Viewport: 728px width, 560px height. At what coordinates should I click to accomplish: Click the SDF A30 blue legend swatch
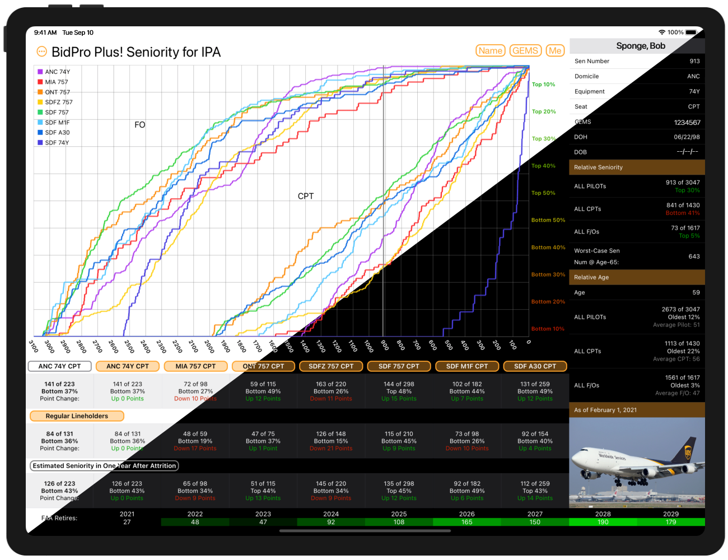click(x=40, y=132)
